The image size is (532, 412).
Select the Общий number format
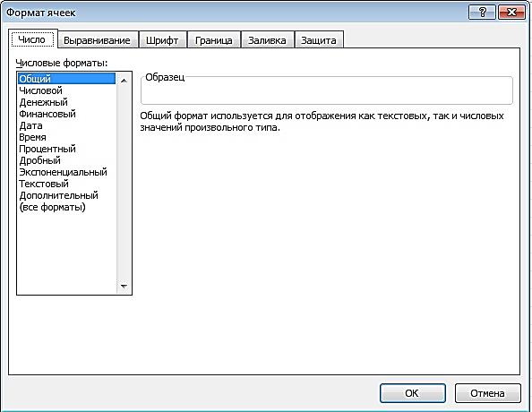coord(66,79)
